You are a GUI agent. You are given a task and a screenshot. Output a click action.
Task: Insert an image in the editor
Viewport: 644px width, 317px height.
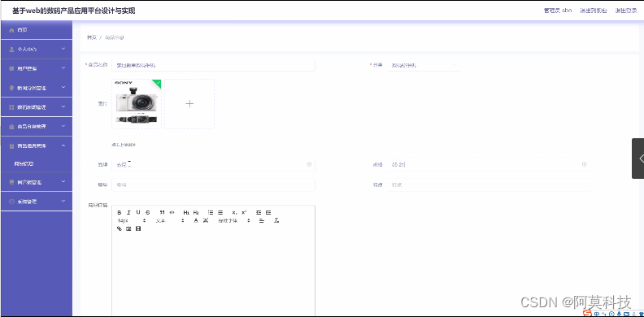[x=128, y=228]
